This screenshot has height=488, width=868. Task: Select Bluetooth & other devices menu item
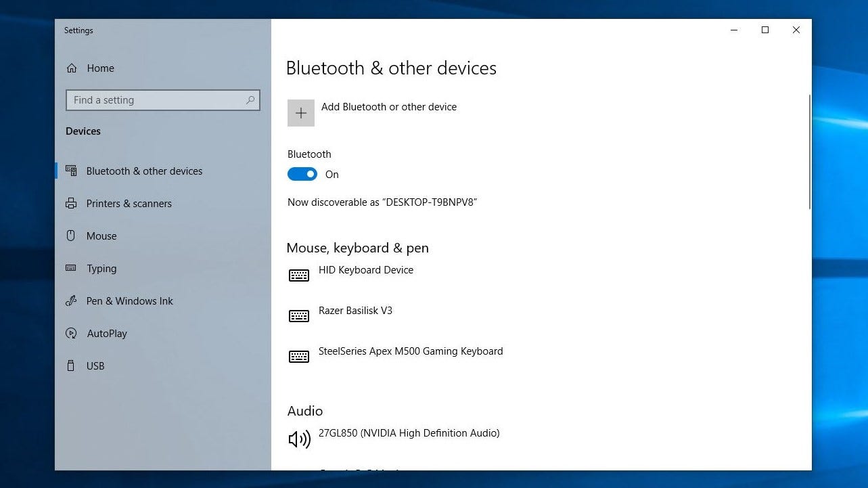click(x=144, y=171)
